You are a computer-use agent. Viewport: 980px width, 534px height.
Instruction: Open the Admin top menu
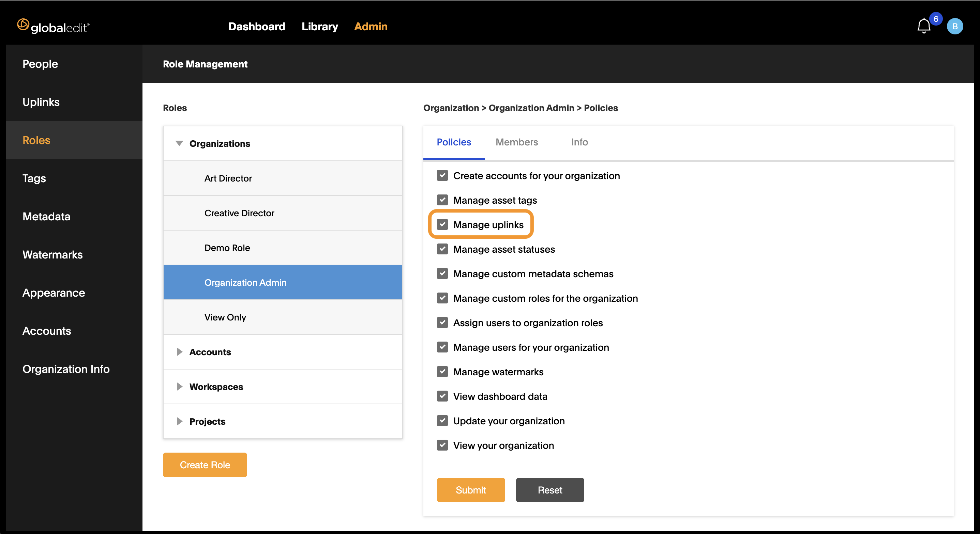point(371,26)
